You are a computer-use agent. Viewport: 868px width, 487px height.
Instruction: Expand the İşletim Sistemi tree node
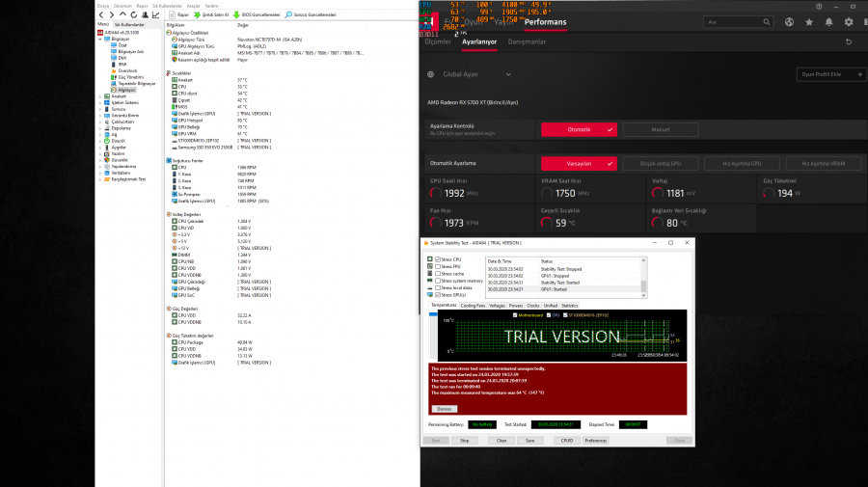coord(100,103)
